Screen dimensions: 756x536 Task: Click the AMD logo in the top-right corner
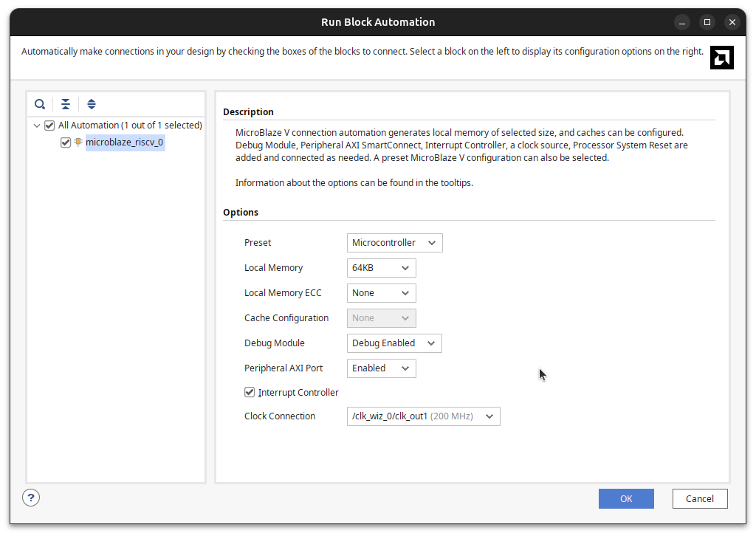tap(721, 57)
